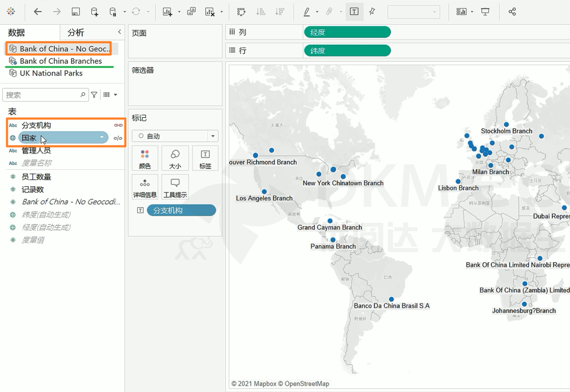Click the share workbook icon
This screenshot has height=392, width=570.
click(x=512, y=12)
